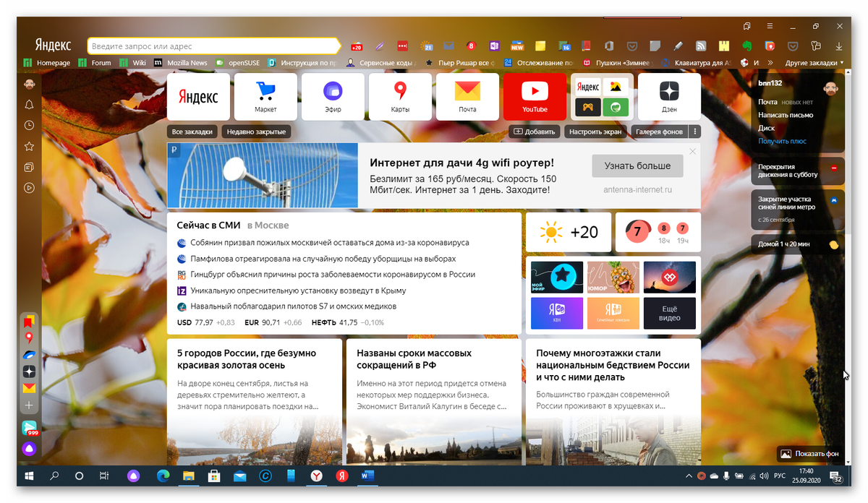The image size is (868, 503).
Task: Open messenger icon with 999 badge
Action: pyautogui.click(x=29, y=428)
